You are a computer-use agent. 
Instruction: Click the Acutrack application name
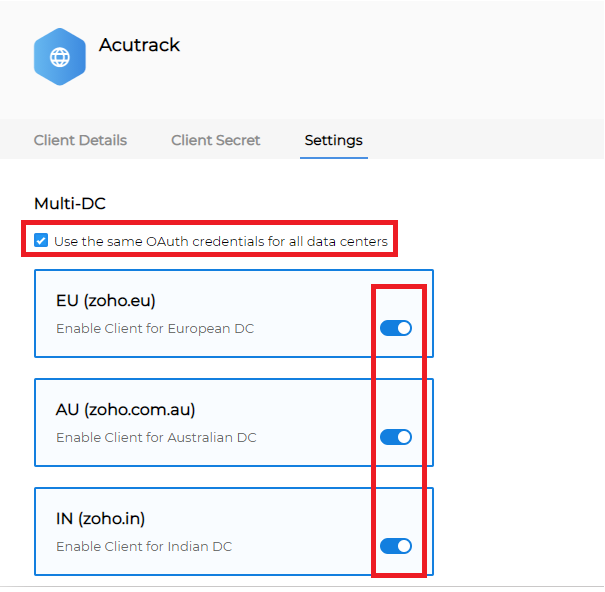[x=139, y=45]
